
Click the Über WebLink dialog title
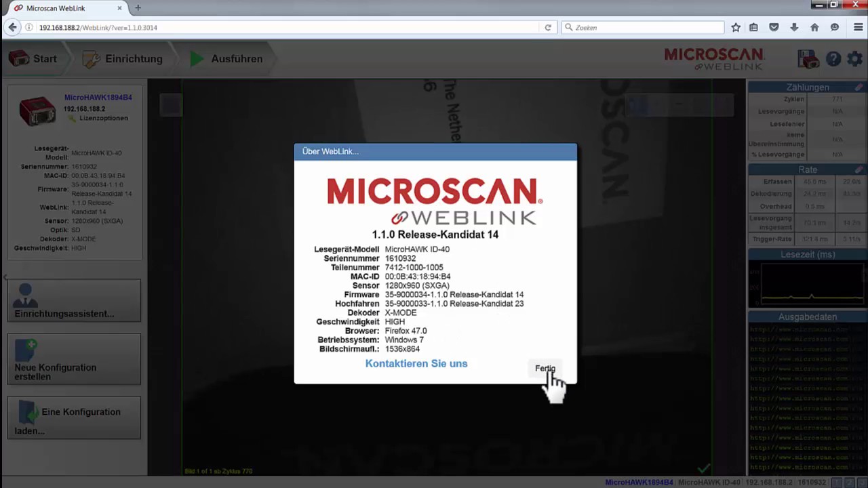[330, 151]
